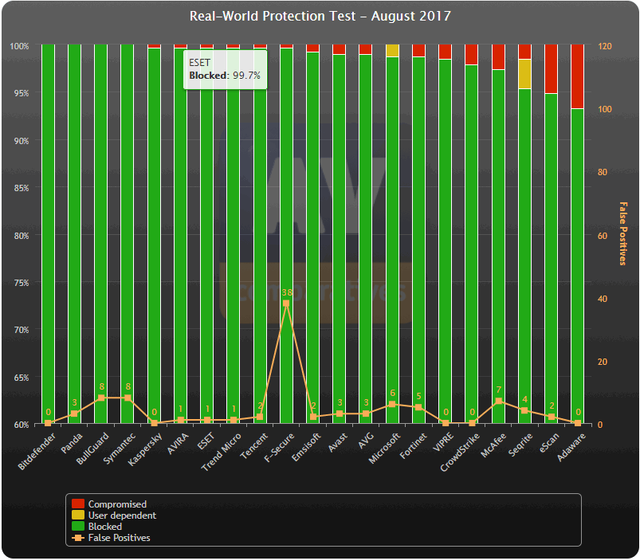Select the ESET blocked bar
The width and height of the screenshot is (640, 560).
pyautogui.click(x=207, y=236)
